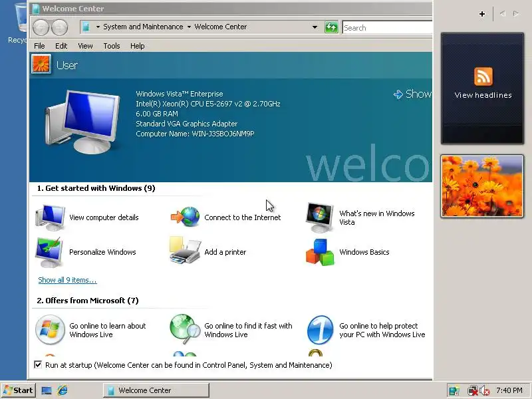
Task: Click the address bar location icon
Action: tap(86, 27)
